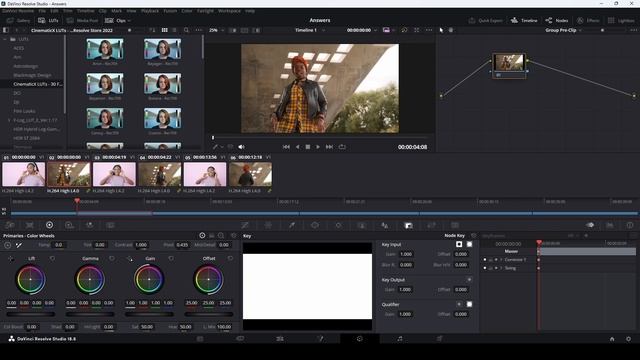Toggle the Effects panel button
This screenshot has width=640, height=360.
point(588,20)
